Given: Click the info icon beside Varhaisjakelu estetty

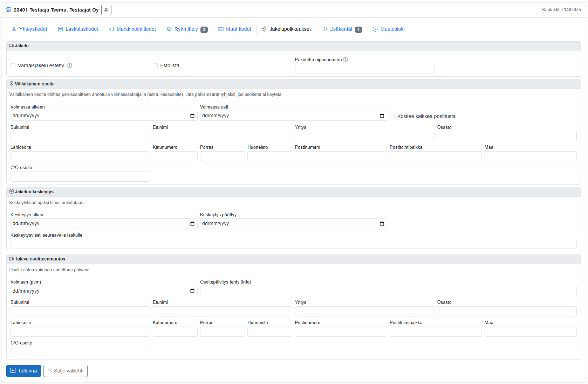Looking at the screenshot, I should coord(69,65).
